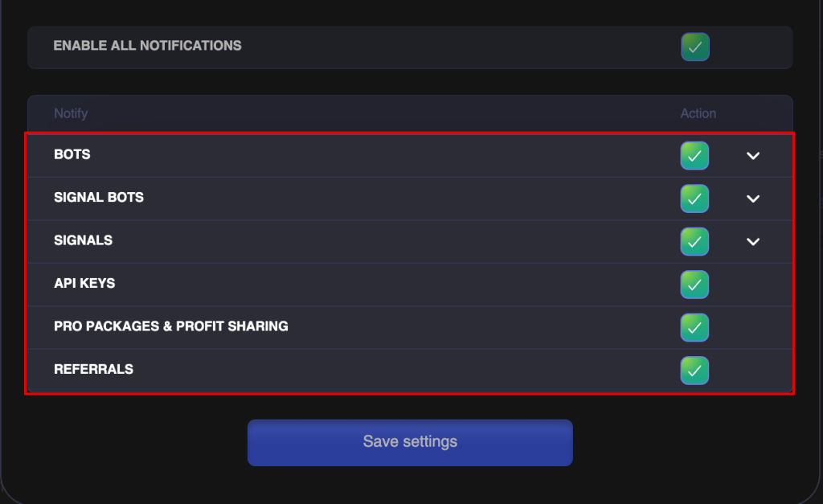Select the REFERRALS row label

pyautogui.click(x=93, y=369)
